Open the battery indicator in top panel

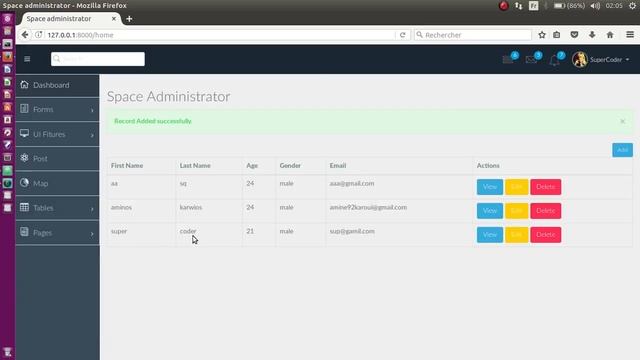569,6
